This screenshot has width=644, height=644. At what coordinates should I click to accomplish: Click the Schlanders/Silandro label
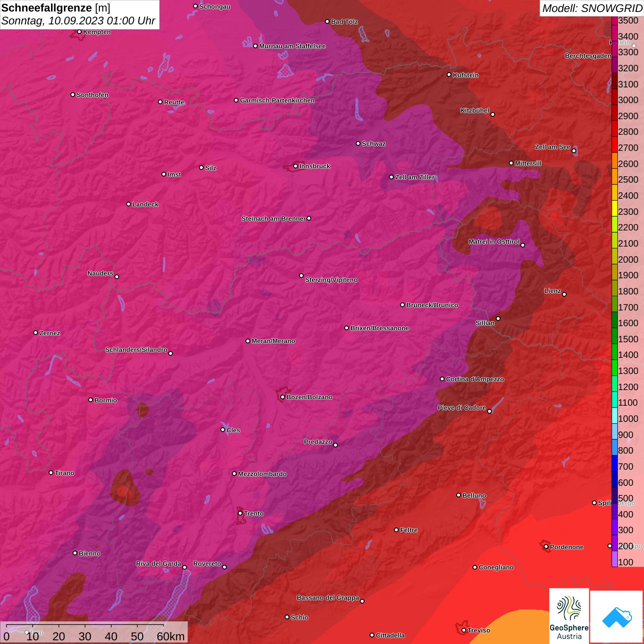[136, 350]
